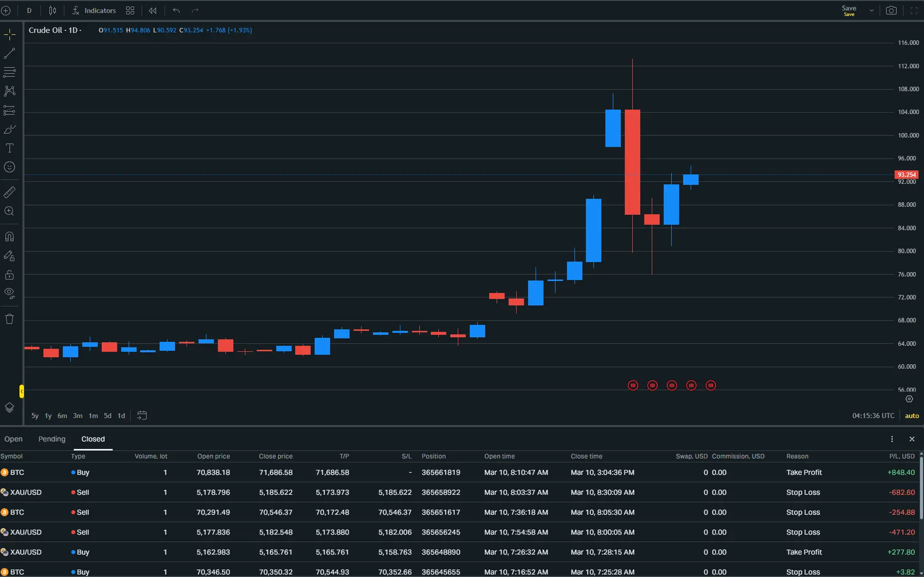This screenshot has width=924, height=577.
Task: Toggle magnet mode
Action: 9,237
